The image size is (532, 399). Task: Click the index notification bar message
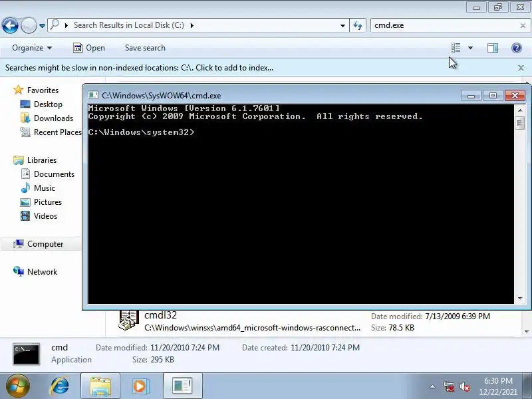point(139,68)
